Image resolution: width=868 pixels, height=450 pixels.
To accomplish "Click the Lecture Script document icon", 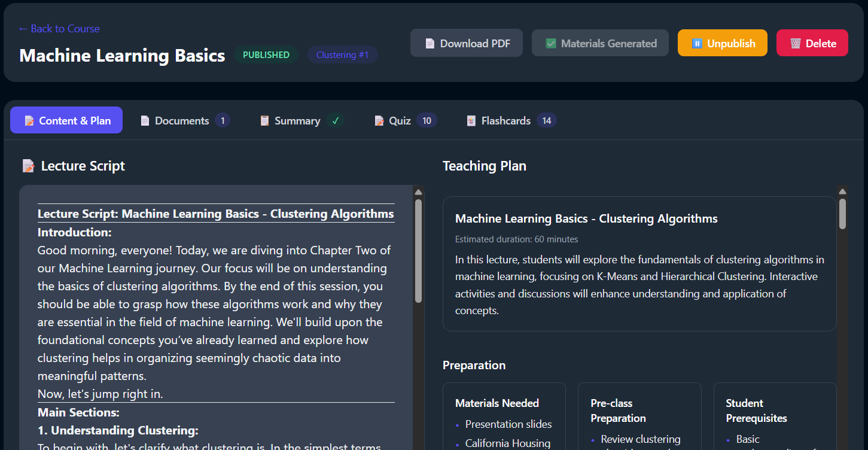I will [28, 165].
